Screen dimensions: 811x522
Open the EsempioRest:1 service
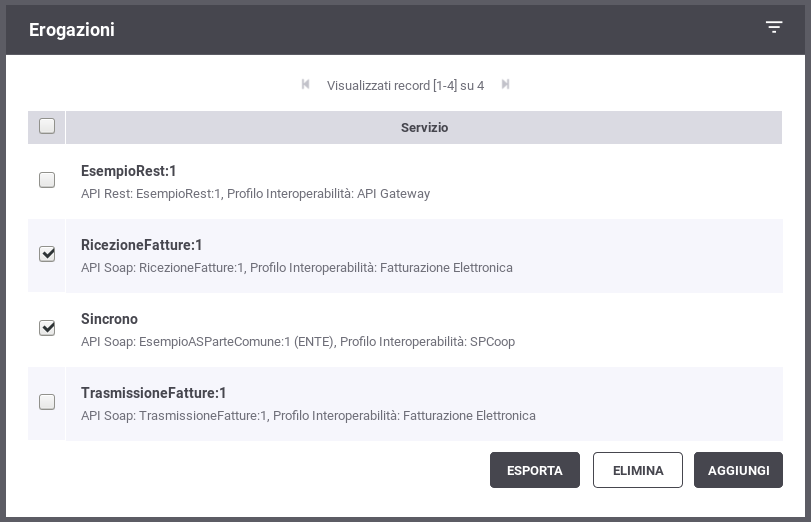click(128, 171)
